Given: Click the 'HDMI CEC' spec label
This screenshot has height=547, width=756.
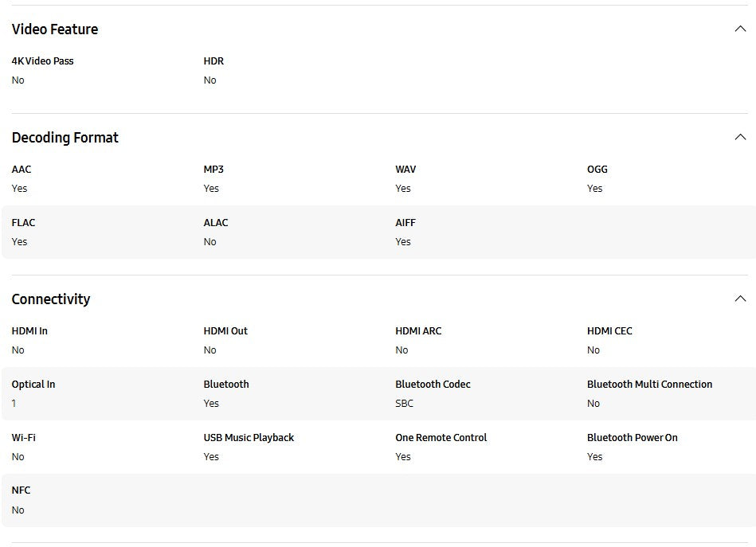Looking at the screenshot, I should click(609, 331).
